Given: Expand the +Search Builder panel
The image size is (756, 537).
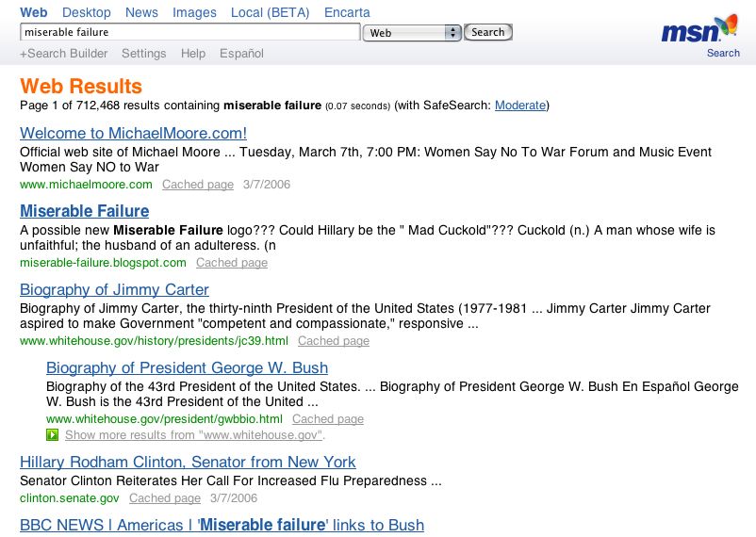Looking at the screenshot, I should pos(64,54).
